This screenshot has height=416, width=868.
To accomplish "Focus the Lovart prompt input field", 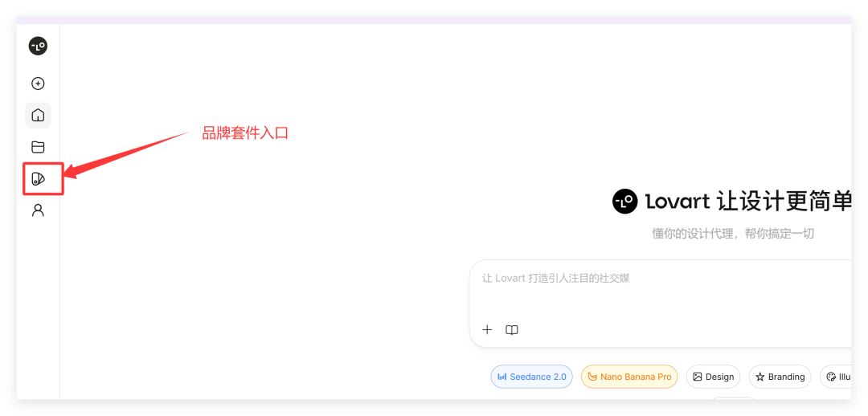I will pyautogui.click(x=661, y=303).
